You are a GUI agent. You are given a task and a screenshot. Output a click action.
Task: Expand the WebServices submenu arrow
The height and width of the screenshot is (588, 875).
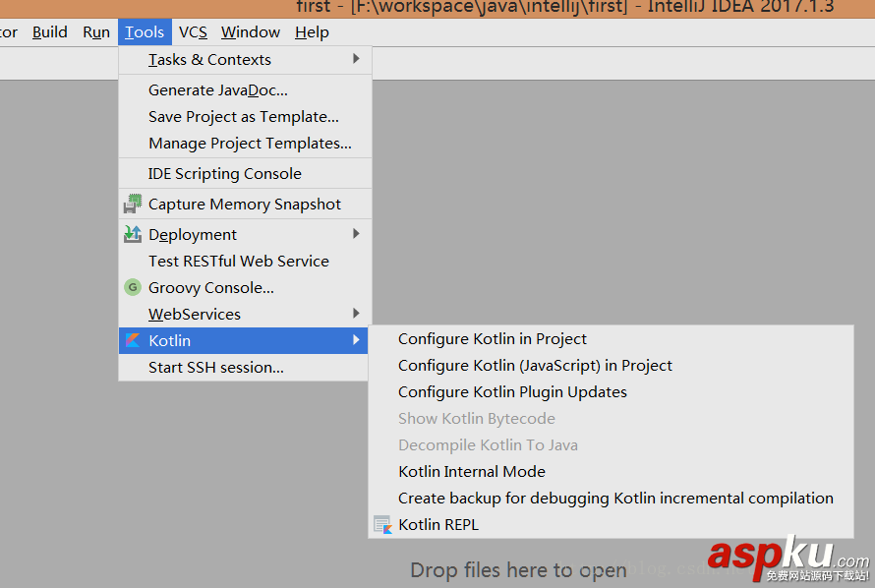click(x=356, y=314)
